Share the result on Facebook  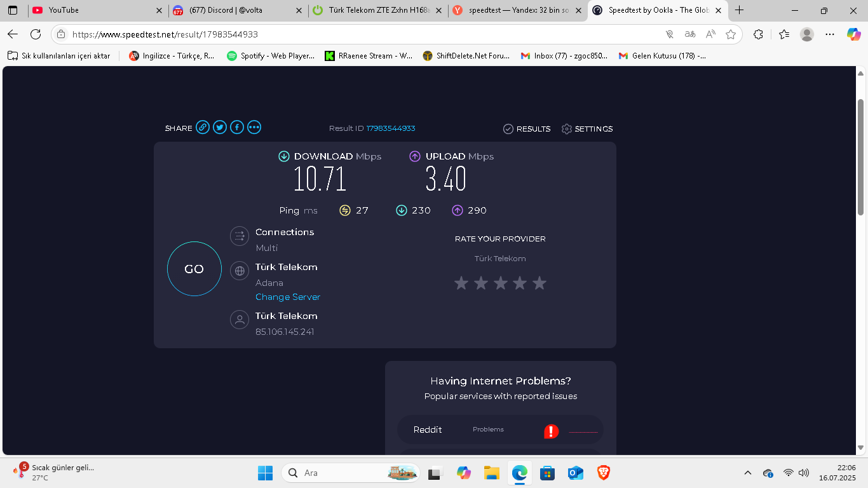[x=237, y=128]
